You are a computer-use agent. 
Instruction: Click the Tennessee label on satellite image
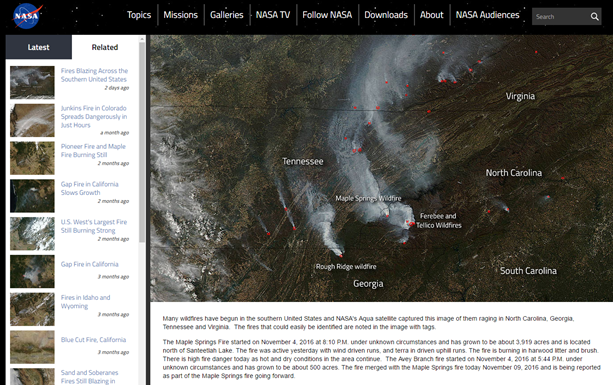tap(303, 161)
